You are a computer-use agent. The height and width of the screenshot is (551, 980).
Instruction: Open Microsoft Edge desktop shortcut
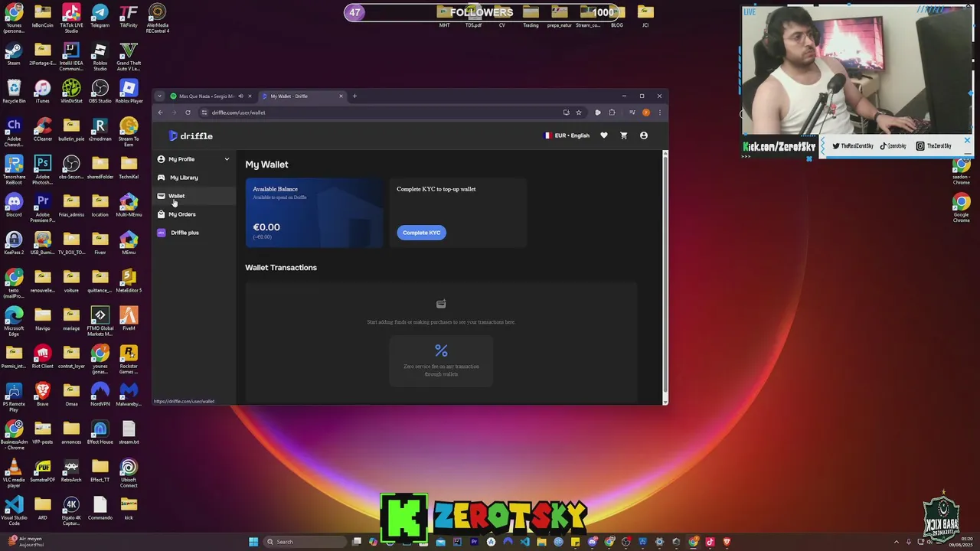click(13, 321)
